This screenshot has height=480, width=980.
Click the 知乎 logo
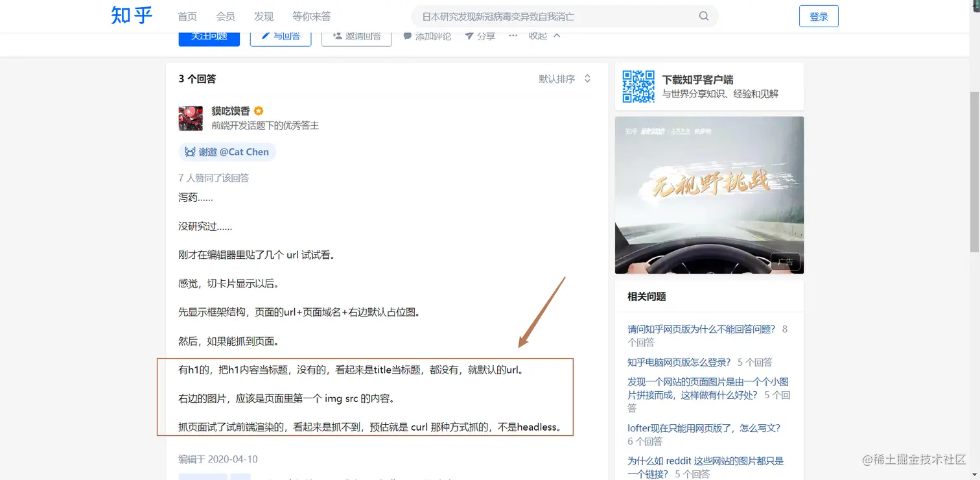pos(132,16)
